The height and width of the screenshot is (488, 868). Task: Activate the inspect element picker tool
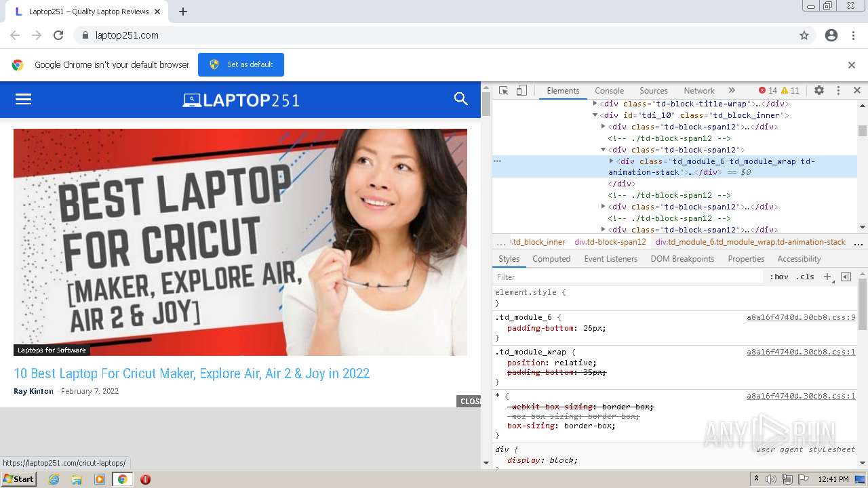pos(503,90)
